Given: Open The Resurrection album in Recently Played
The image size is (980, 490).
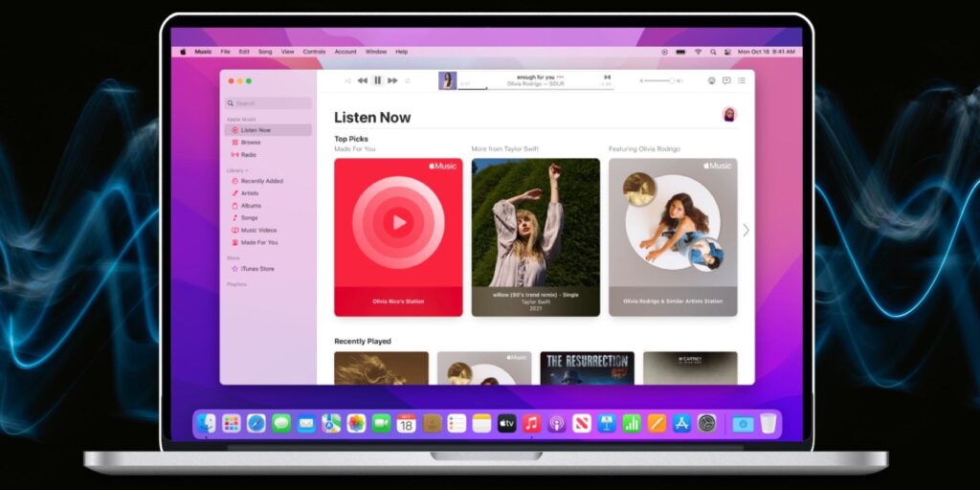Looking at the screenshot, I should pos(587,368).
